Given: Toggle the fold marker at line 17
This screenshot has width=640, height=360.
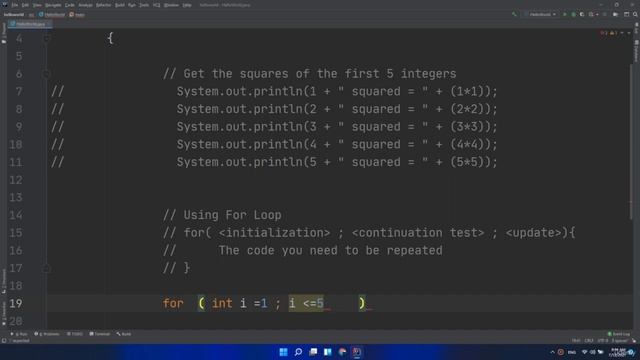Looking at the screenshot, I should (46, 269).
